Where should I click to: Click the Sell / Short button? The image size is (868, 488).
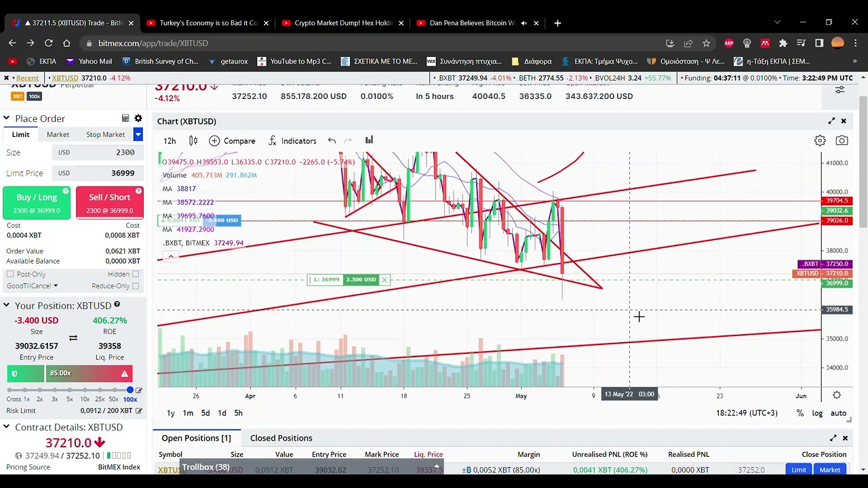tap(110, 203)
